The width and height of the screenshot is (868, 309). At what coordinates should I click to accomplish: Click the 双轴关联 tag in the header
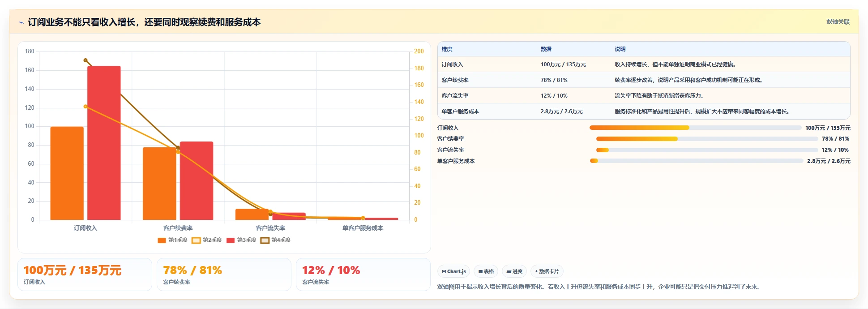point(838,21)
